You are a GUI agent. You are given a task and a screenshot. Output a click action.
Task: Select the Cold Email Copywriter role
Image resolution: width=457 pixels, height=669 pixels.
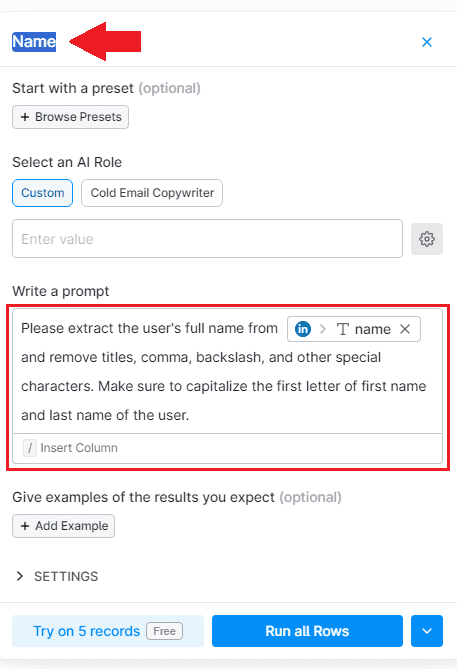[x=152, y=193]
